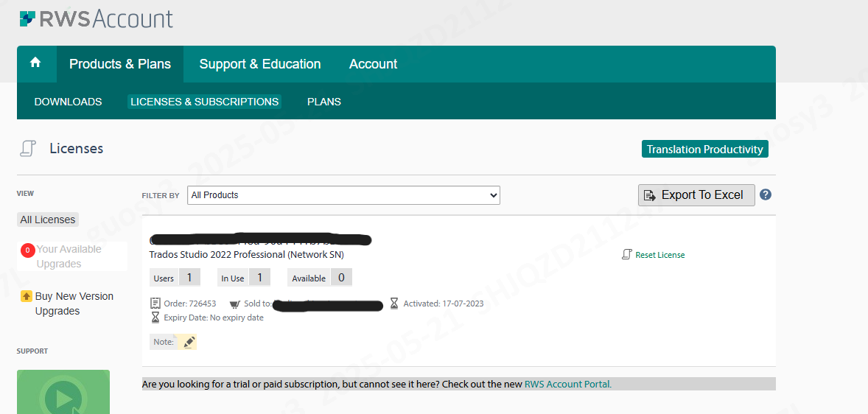868x414 pixels.
Task: Click the Reset License link
Action: [x=660, y=255]
